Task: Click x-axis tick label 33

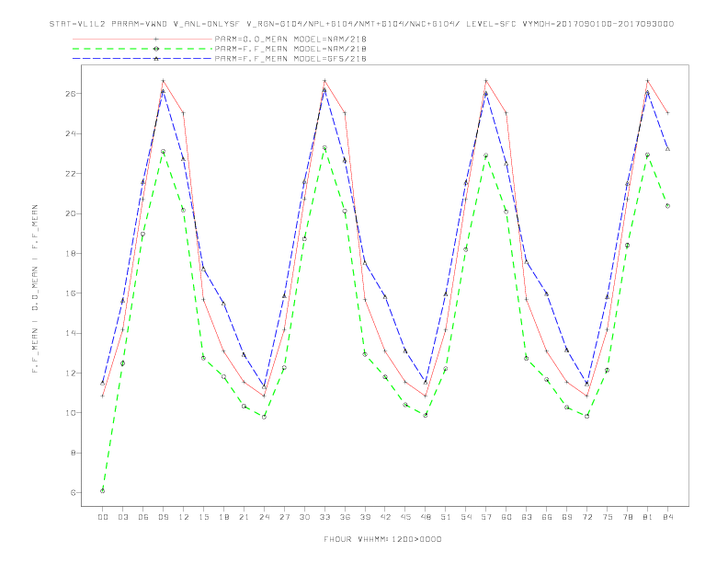Action: [324, 517]
